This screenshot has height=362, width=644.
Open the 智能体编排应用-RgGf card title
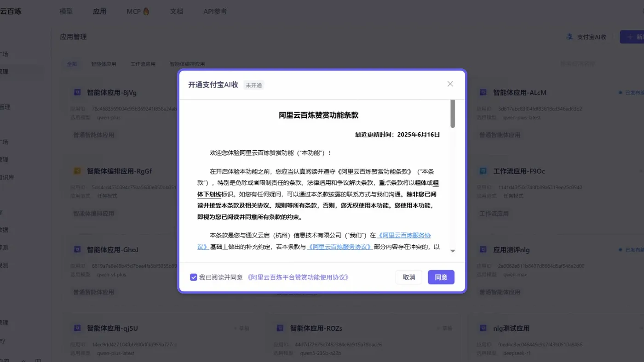pos(120,171)
